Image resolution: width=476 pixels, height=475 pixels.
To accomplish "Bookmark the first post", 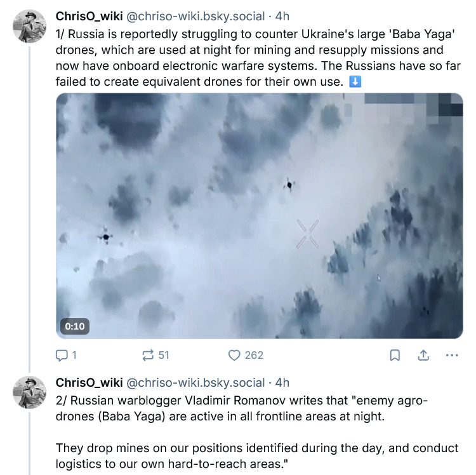I will 395,356.
